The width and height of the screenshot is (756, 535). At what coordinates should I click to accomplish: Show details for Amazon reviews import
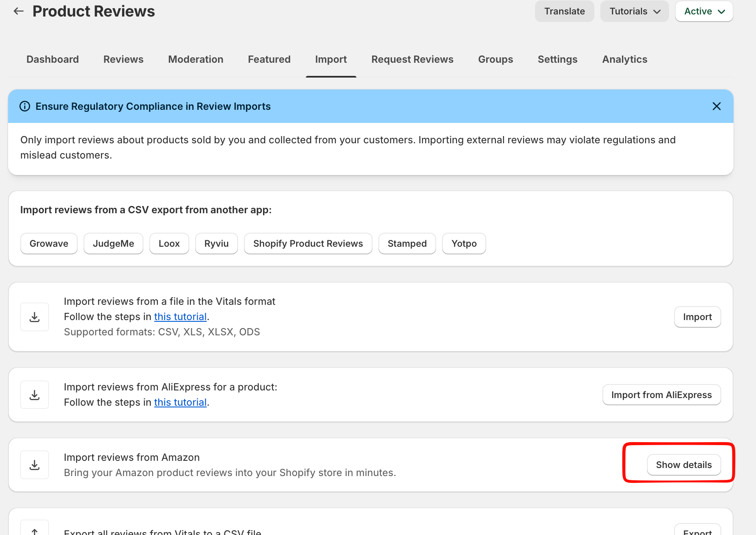tap(684, 465)
